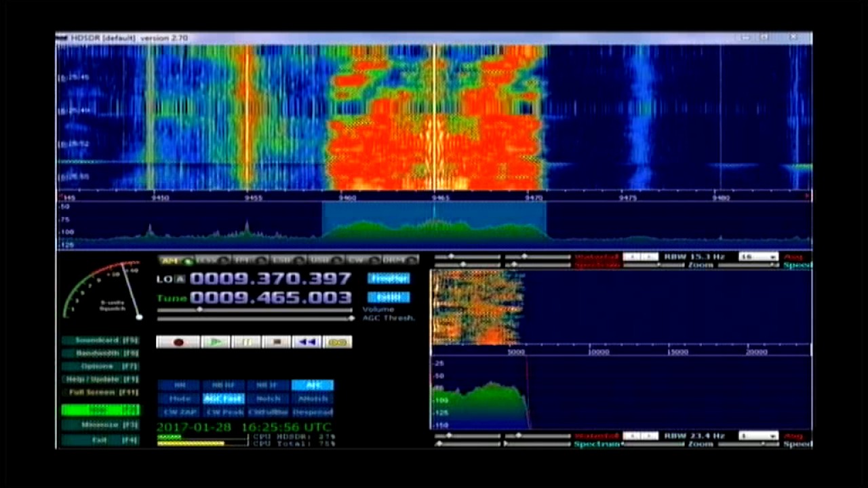
Task: Toggle the yellow loop playback button
Action: [x=337, y=342]
